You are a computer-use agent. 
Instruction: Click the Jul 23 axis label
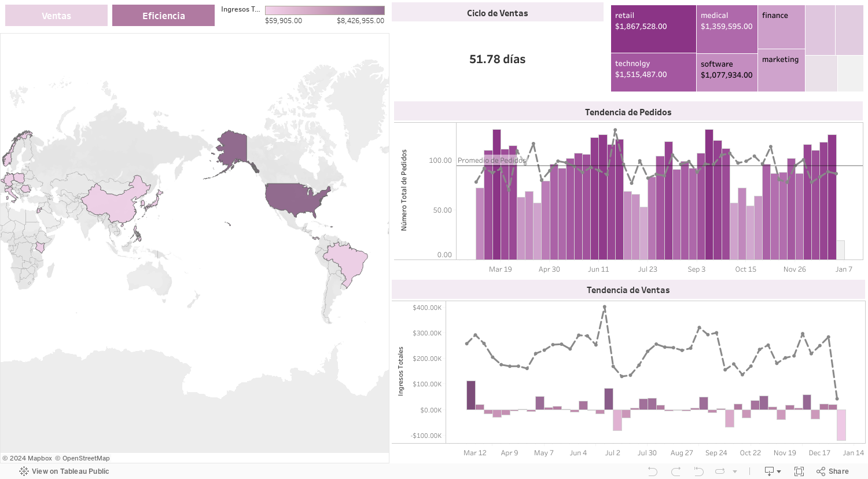tap(648, 269)
